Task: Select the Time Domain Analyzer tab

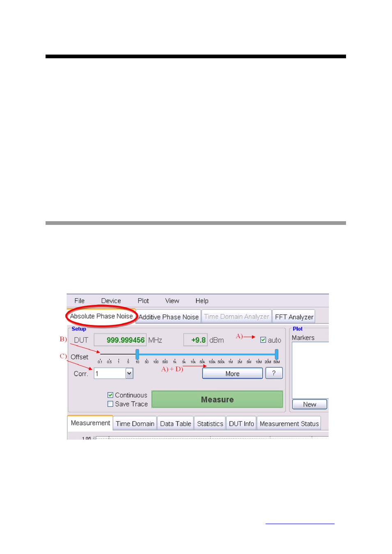Action: 236,316
